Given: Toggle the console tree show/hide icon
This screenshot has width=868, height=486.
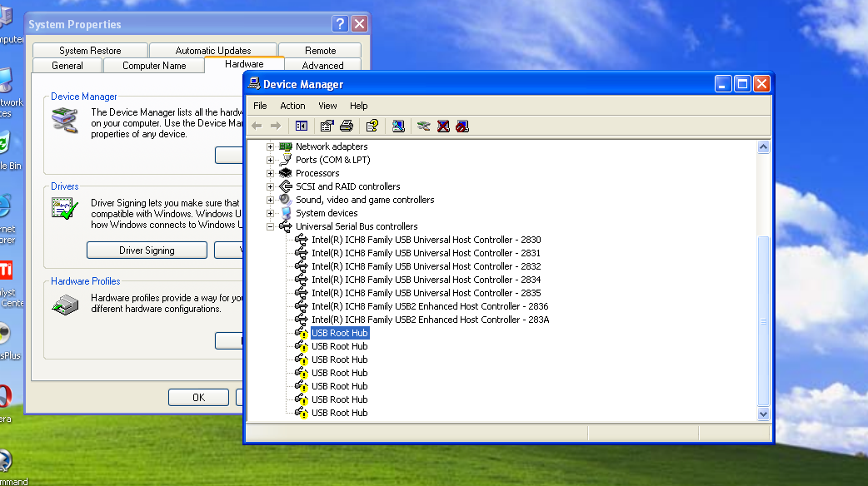Looking at the screenshot, I should [x=302, y=126].
